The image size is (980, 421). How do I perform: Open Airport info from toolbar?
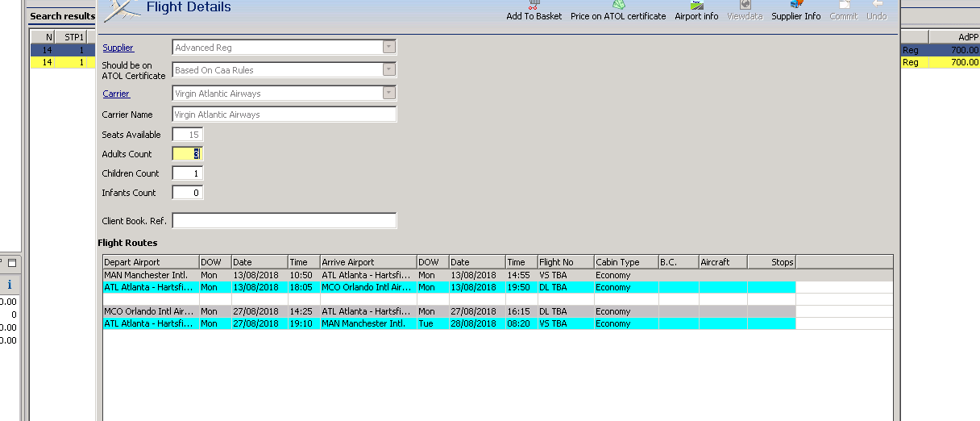pyautogui.click(x=696, y=10)
